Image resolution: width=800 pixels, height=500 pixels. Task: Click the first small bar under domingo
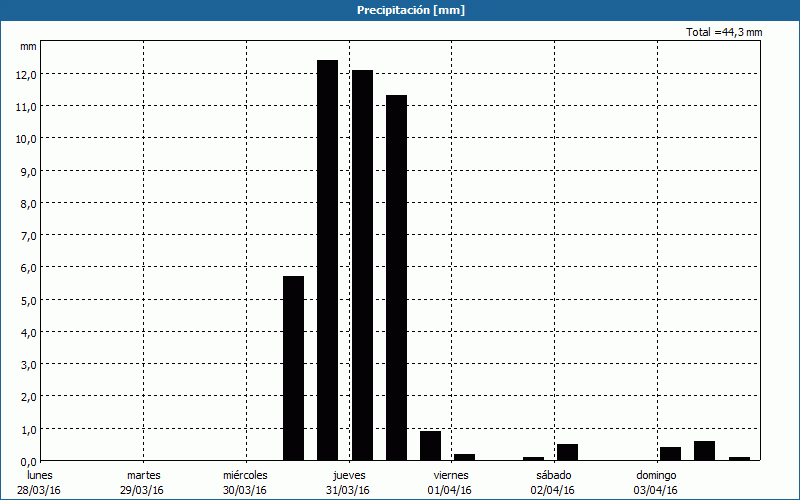click(x=670, y=454)
